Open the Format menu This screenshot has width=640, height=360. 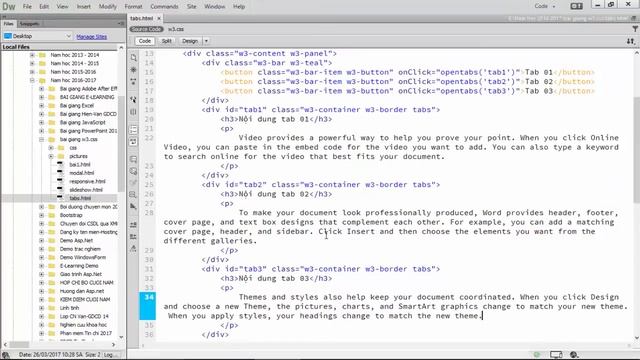click(x=133, y=7)
